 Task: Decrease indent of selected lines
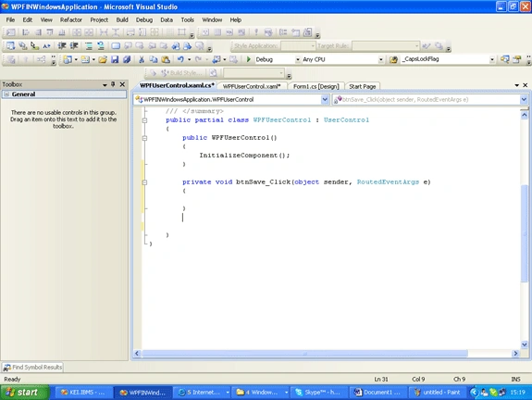[x=62, y=45]
